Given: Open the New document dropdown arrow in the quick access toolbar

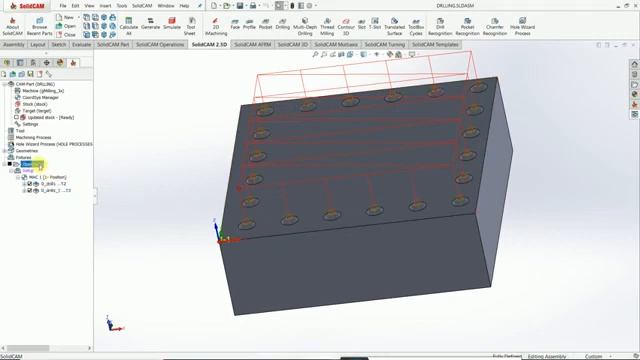Looking at the screenshot, I should point(220,6).
